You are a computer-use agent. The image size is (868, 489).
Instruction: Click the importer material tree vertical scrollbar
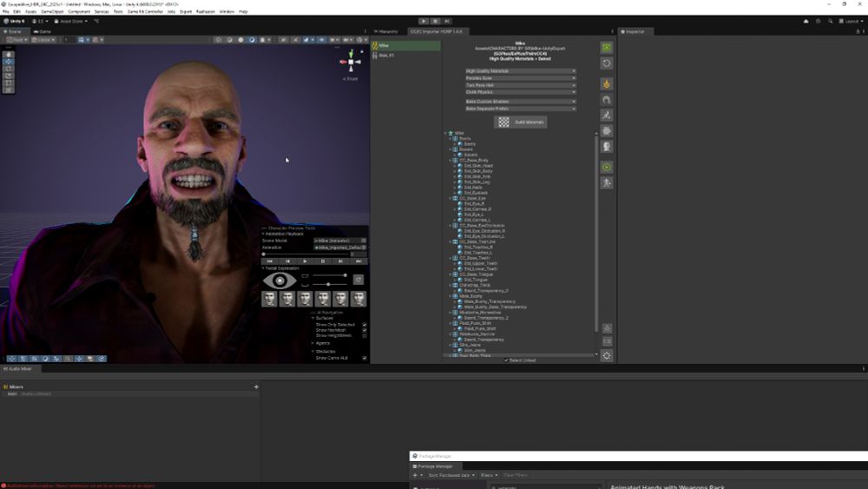point(596,233)
